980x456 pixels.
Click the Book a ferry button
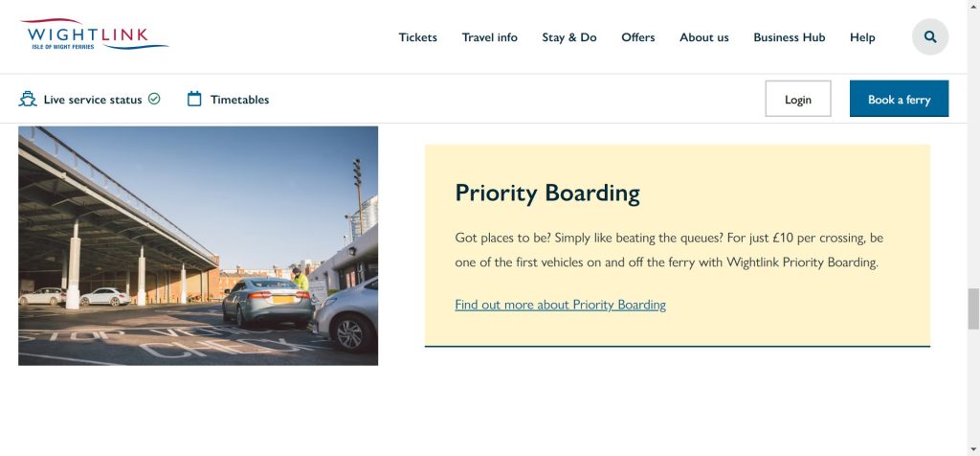[x=899, y=99]
